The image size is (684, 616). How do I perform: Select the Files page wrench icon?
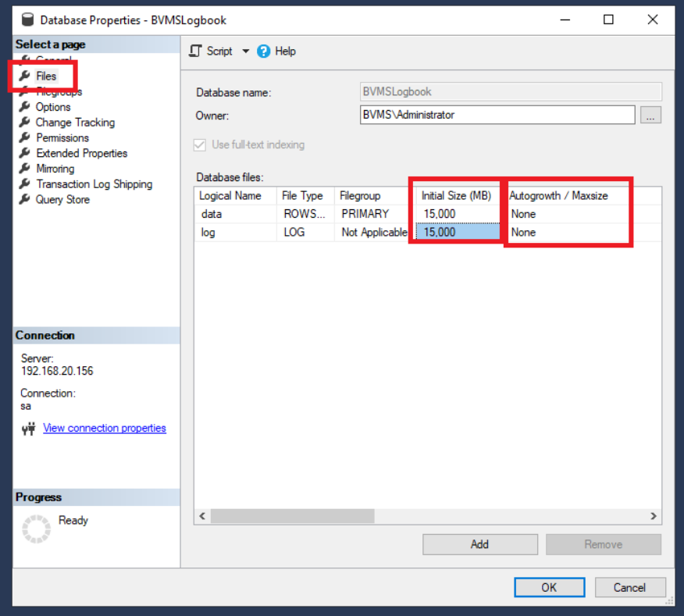[x=25, y=76]
